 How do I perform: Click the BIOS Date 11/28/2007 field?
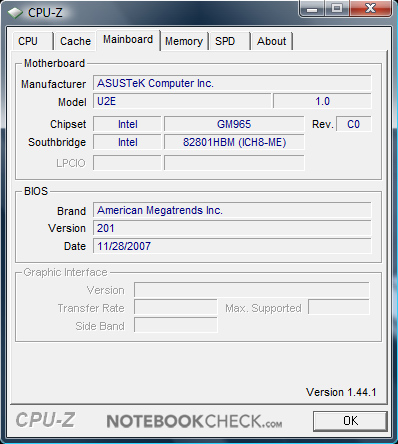[232, 246]
